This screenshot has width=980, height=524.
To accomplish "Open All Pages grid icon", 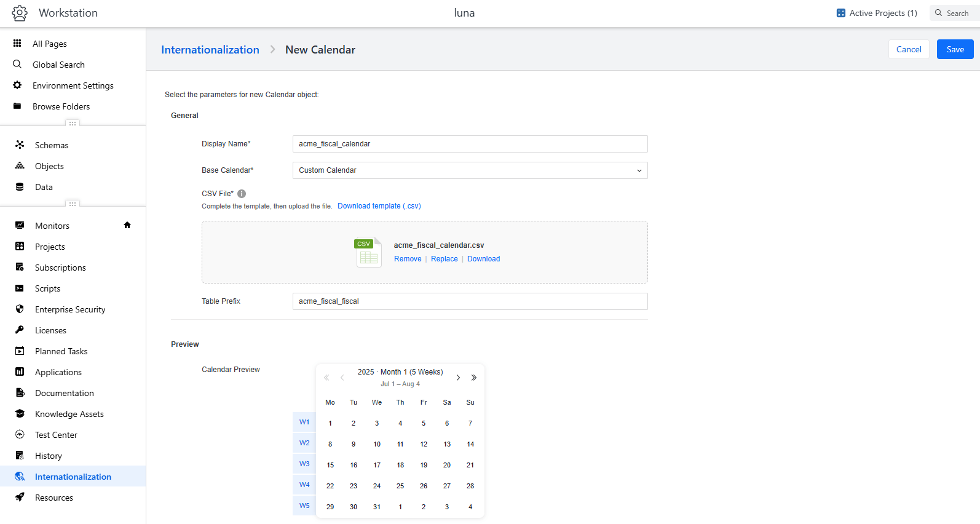I will coord(17,43).
